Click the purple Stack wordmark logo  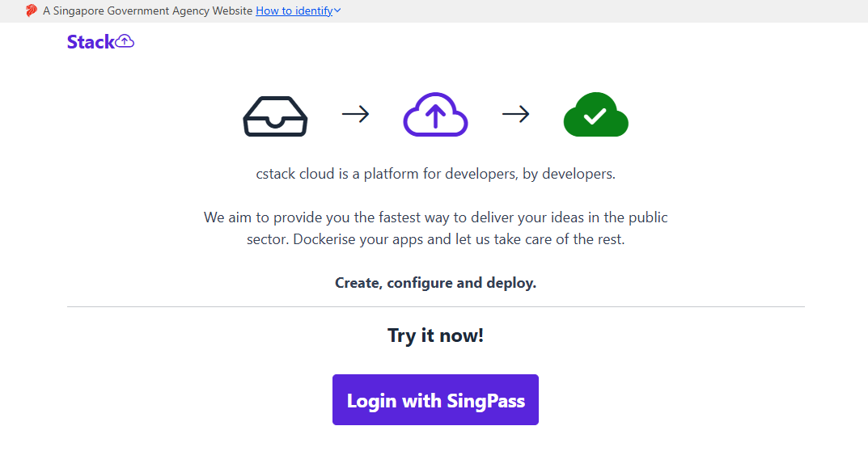click(100, 42)
